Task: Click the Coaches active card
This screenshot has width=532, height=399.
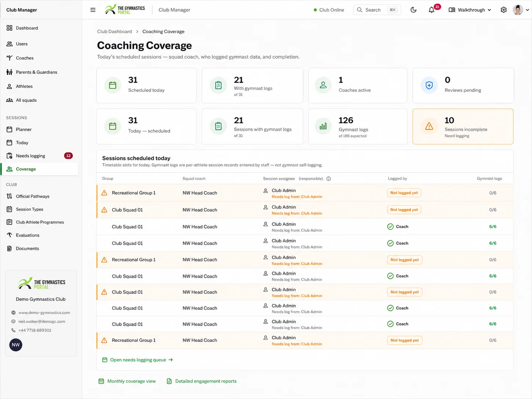Action: 357,86
